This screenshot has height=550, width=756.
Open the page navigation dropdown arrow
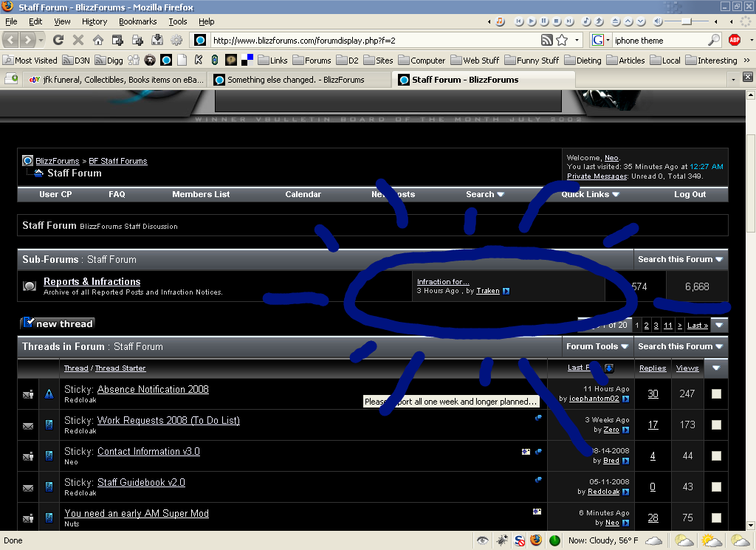[x=719, y=326]
